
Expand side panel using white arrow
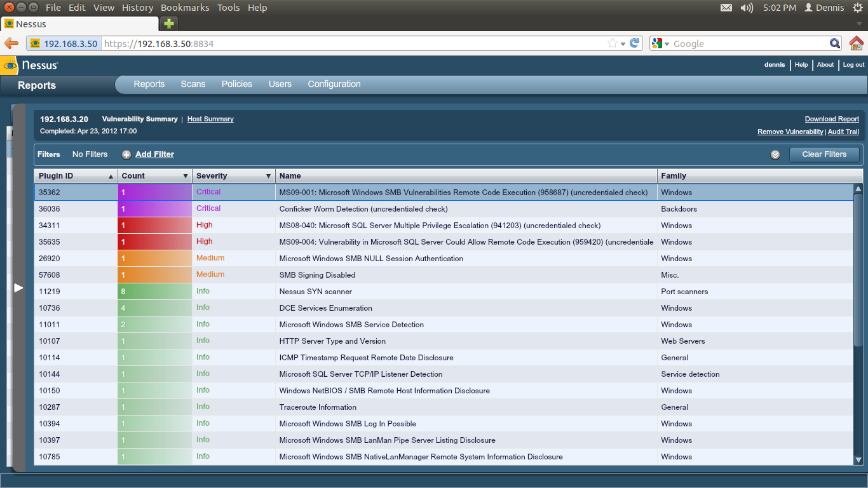(18, 288)
